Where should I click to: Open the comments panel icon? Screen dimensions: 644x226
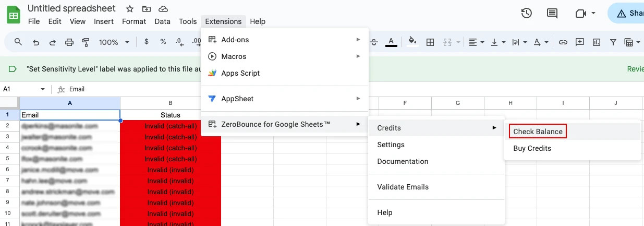tap(552, 13)
